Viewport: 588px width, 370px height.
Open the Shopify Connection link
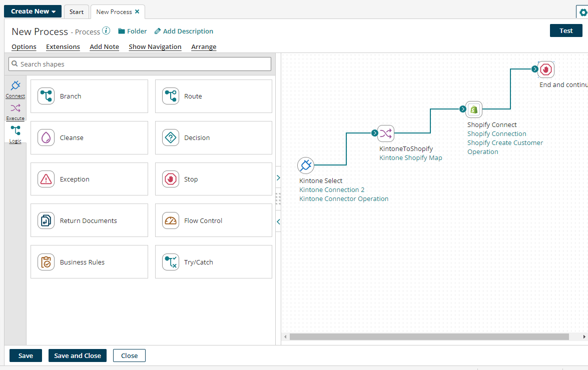point(497,133)
